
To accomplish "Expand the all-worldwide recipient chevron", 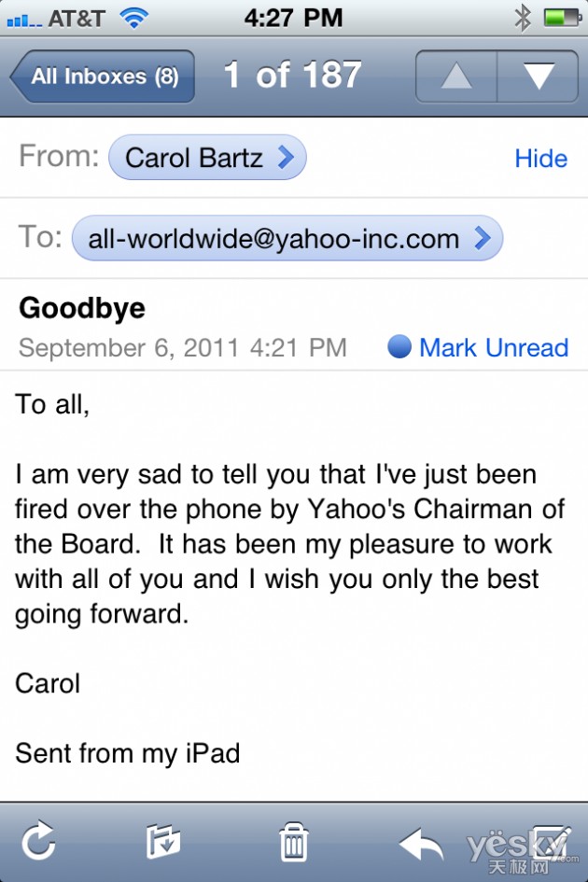I will point(483,238).
